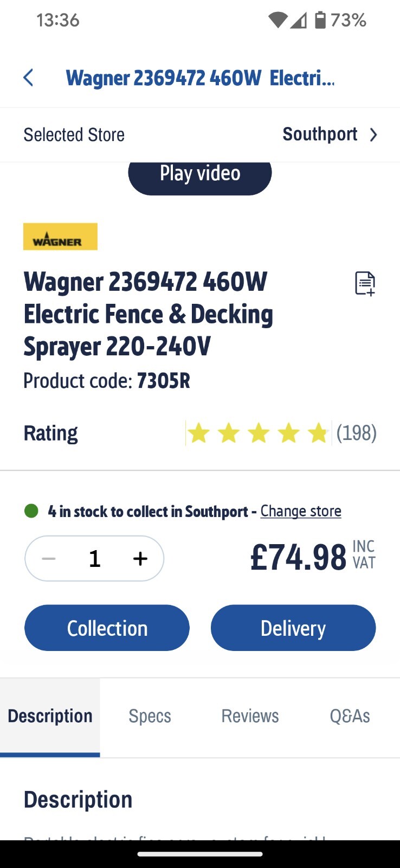Tap the Wi-Fi icon in status bar
Screen dimensions: 400x868
click(278, 20)
